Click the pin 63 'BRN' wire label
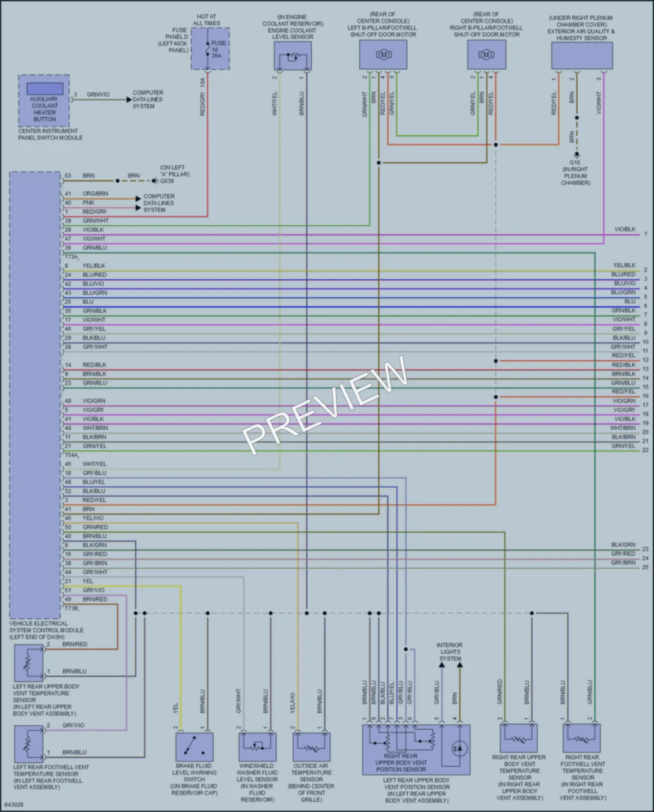654x812 pixels. 88,176
